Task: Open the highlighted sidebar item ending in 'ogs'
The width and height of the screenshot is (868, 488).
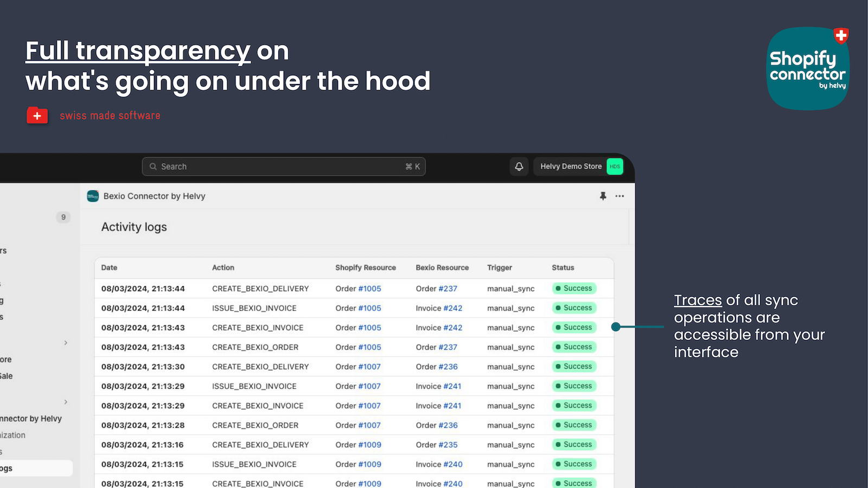Action: tap(36, 468)
